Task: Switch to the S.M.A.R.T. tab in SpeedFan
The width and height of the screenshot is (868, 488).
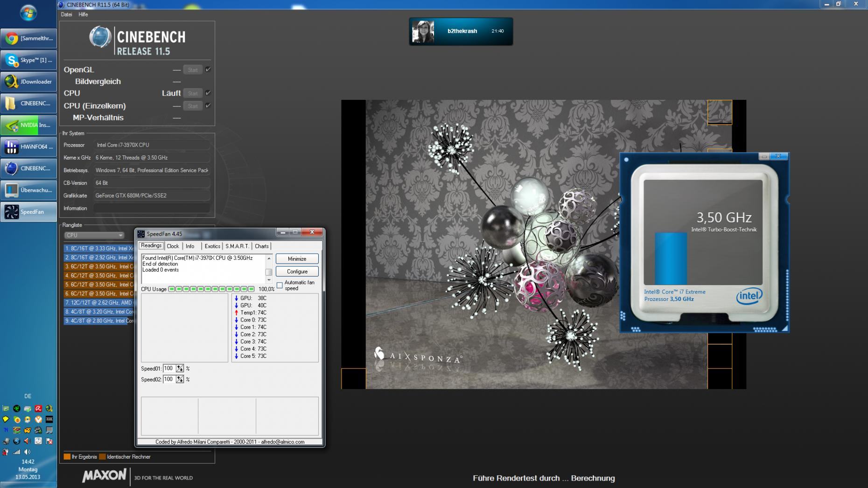Action: 237,246
